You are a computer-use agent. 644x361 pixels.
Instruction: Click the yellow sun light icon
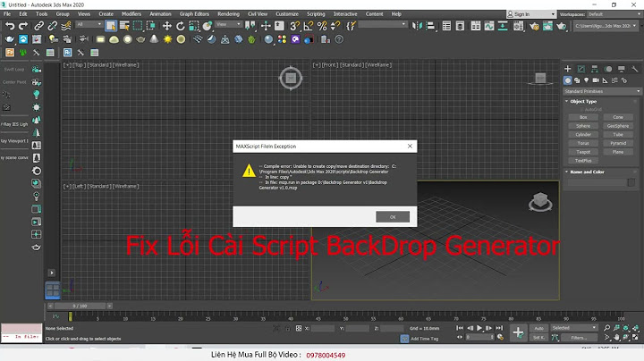click(167, 39)
